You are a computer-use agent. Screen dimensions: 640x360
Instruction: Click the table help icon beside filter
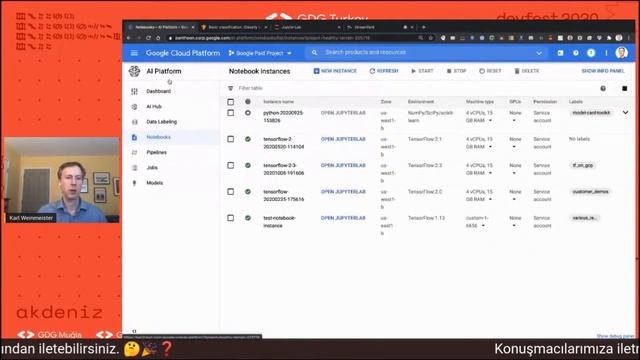click(x=603, y=89)
